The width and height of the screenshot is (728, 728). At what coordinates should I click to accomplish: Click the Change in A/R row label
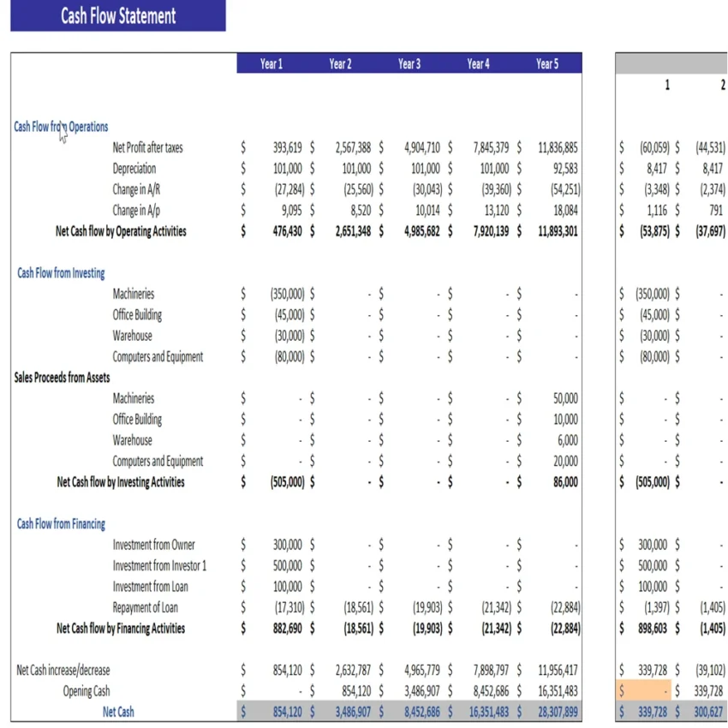(x=138, y=189)
